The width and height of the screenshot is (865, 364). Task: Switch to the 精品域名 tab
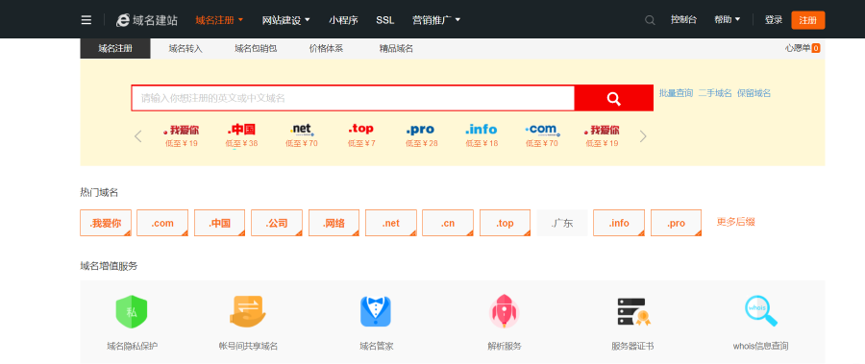tap(396, 49)
